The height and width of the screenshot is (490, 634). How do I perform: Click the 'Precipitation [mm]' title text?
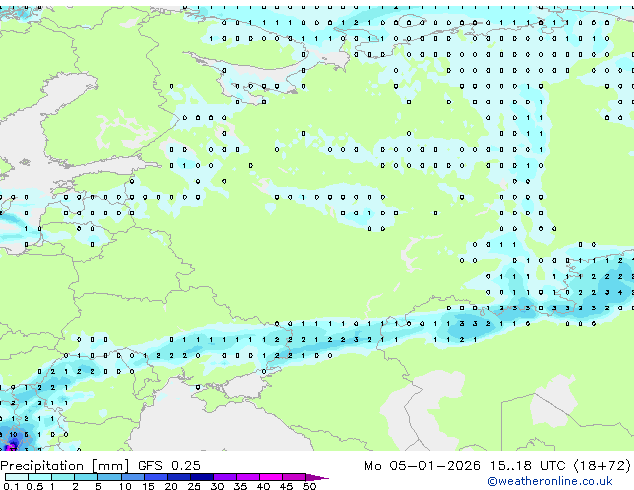click(x=65, y=466)
